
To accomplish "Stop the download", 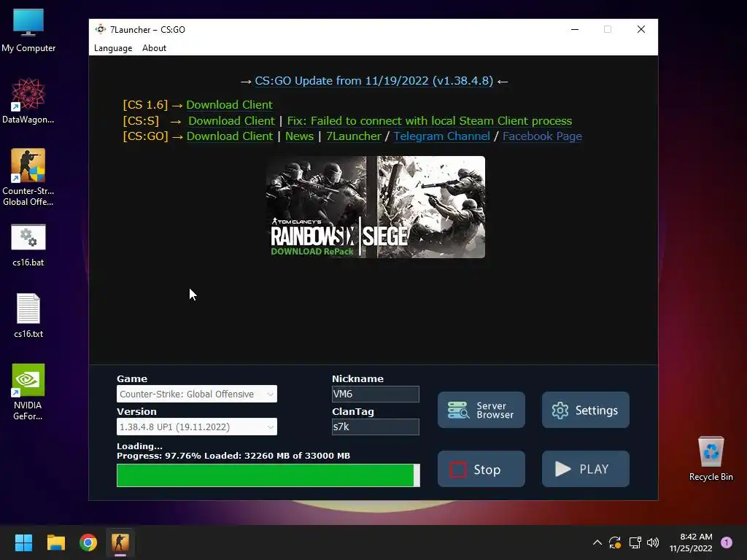I will click(481, 469).
